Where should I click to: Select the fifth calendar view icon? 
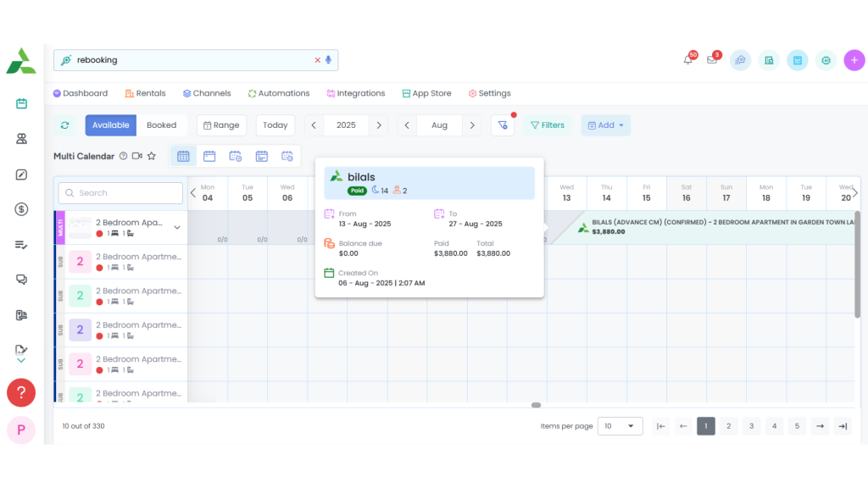click(287, 157)
